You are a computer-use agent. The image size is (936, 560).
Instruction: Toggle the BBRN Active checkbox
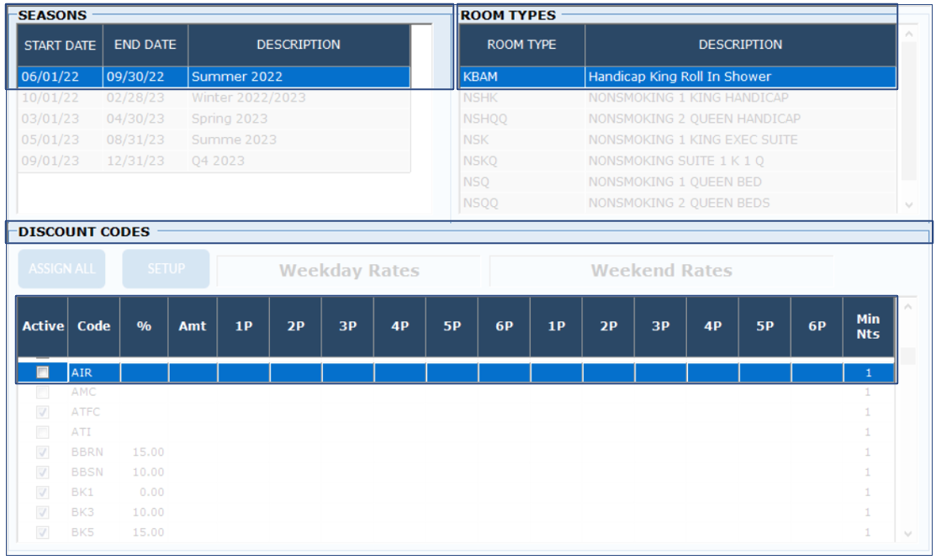42,452
